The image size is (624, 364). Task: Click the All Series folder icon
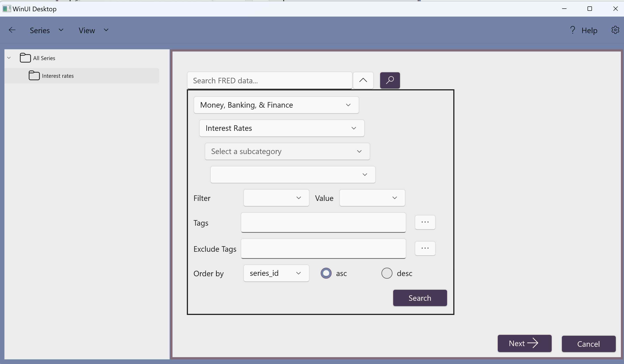[x=25, y=58]
